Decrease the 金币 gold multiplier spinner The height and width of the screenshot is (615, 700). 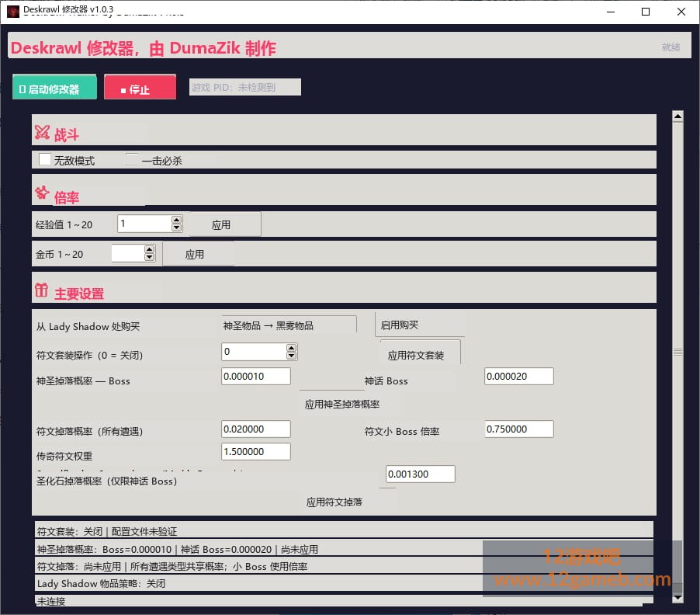150,257
